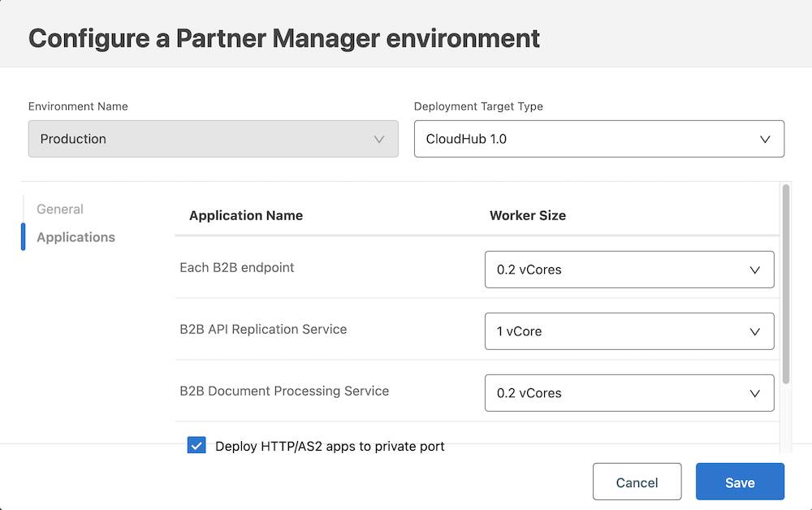
Task: Toggle Deploy HTTP/AS2 apps to private port checkbox
Action: click(197, 445)
